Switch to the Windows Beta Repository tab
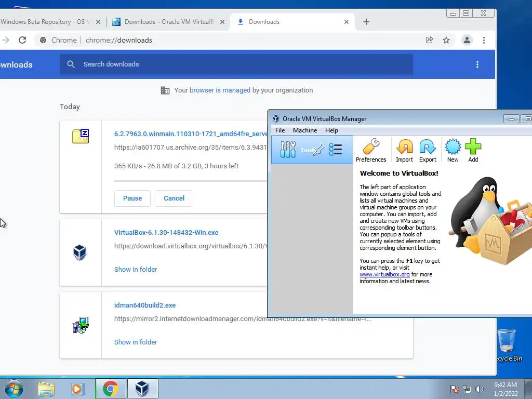Viewport: 532px width, 399px height. pyautogui.click(x=46, y=22)
